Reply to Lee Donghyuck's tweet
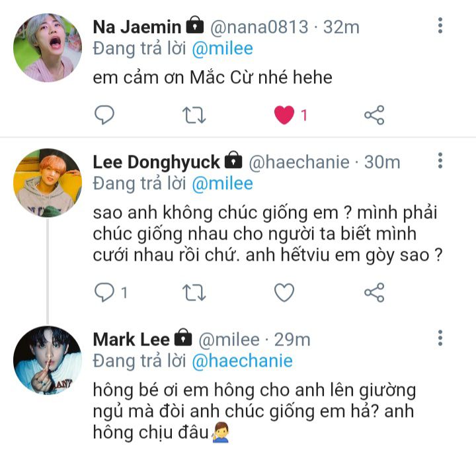Viewport: 476px width, 450px height. point(104,292)
